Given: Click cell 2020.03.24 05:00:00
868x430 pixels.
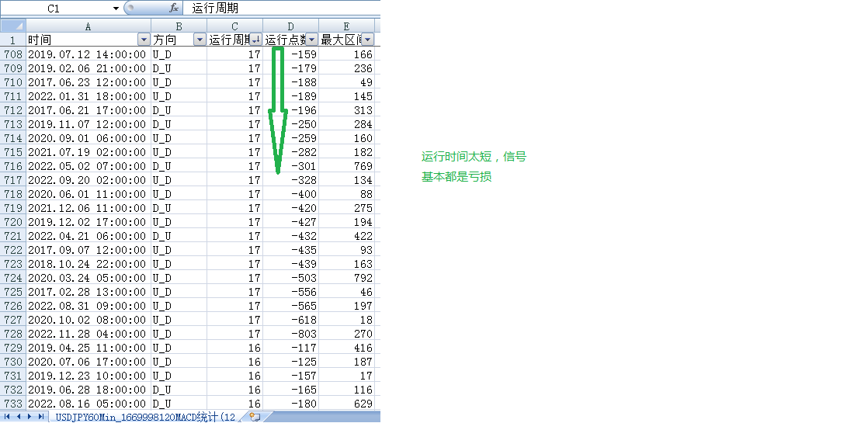Looking at the screenshot, I should tap(89, 278).
